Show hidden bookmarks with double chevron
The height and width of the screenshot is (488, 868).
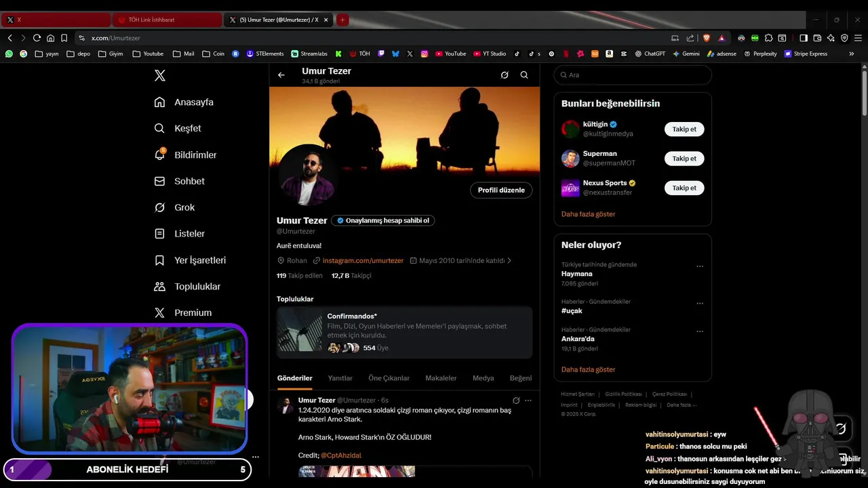pyautogui.click(x=852, y=54)
